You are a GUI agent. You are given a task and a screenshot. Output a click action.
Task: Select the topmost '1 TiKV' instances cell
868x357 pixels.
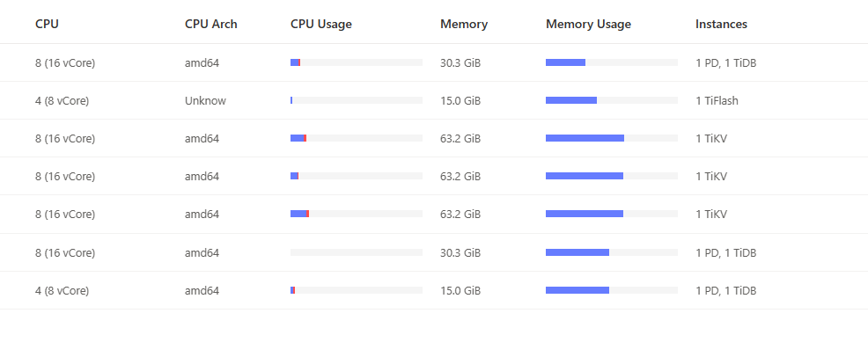point(710,138)
